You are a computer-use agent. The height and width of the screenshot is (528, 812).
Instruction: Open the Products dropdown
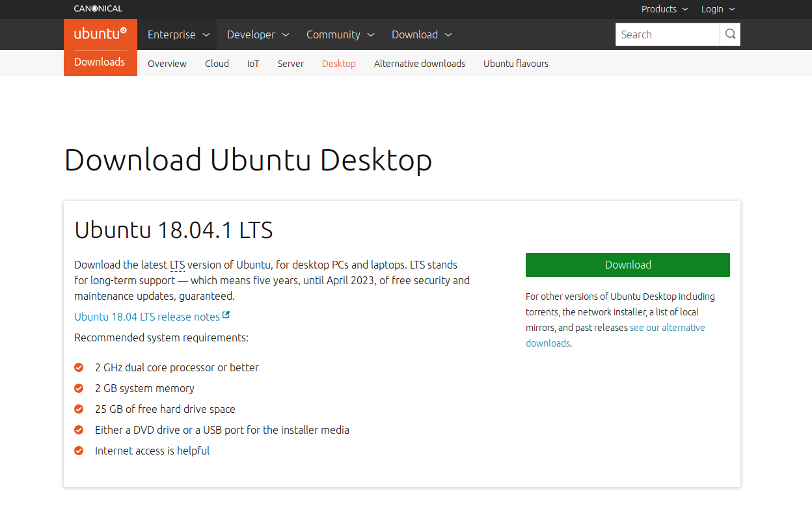tap(664, 9)
